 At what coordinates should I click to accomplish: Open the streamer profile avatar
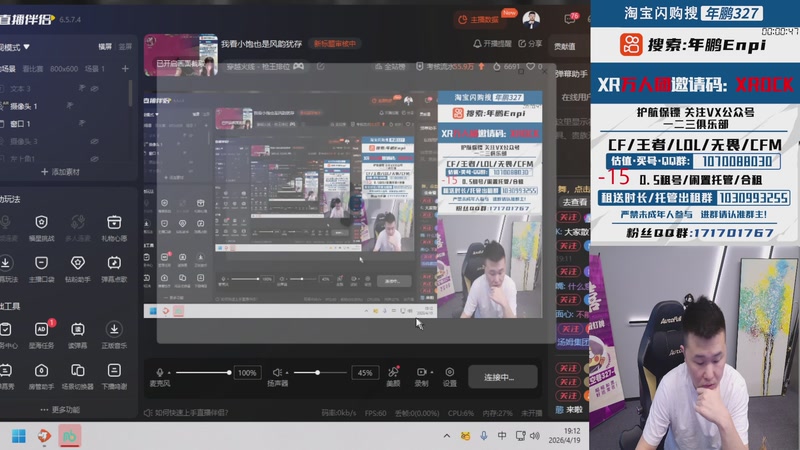click(x=531, y=19)
